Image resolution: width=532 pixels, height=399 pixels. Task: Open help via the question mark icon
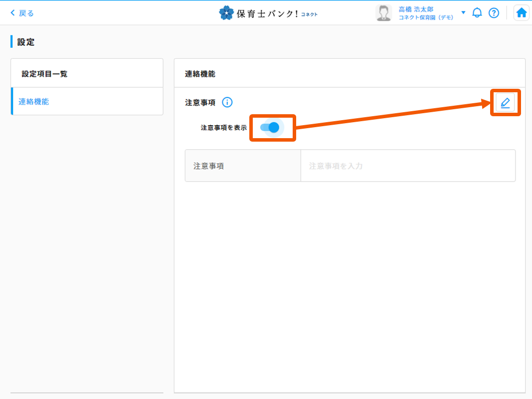[494, 13]
